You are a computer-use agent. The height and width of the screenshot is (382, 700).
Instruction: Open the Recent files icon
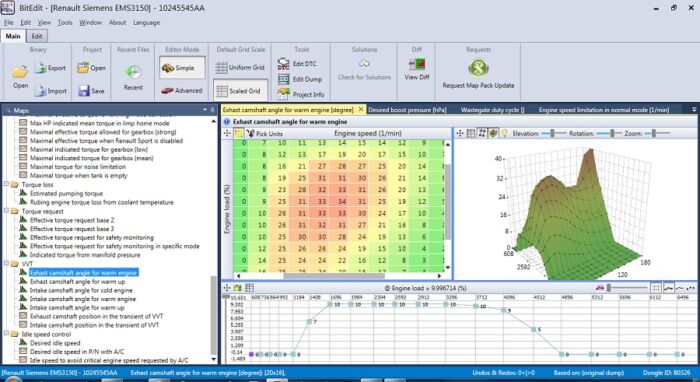tap(133, 72)
